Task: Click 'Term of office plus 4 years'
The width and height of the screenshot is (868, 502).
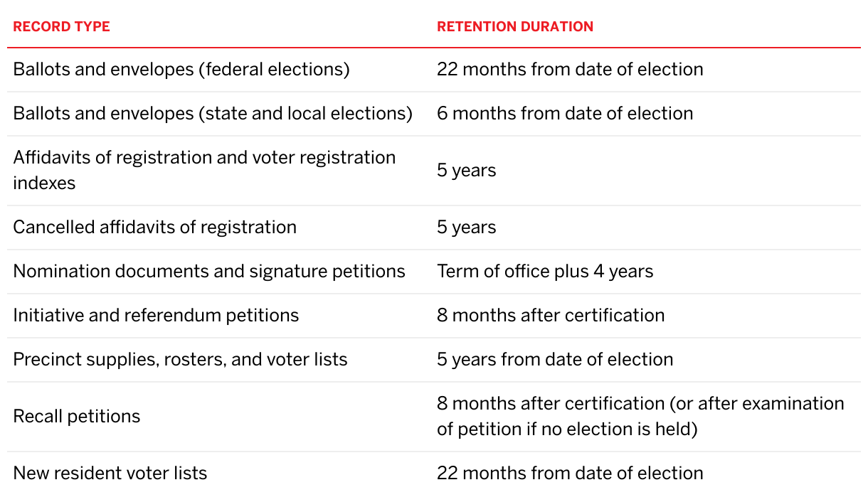Action: [545, 272]
